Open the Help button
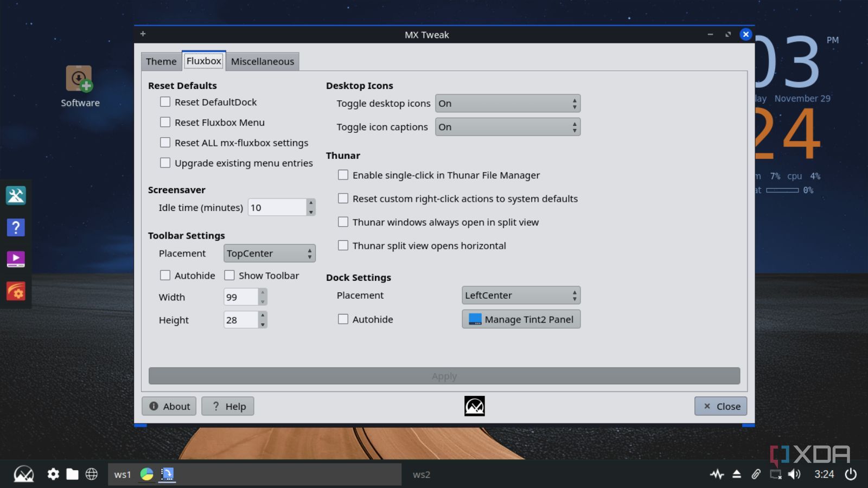This screenshot has height=488, width=868. tap(228, 406)
